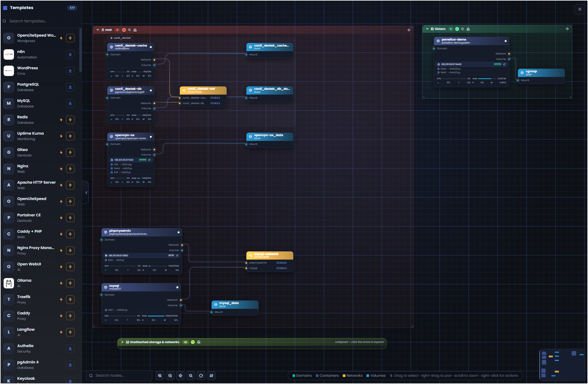Click the lock icon in Sistem group header

tap(468, 29)
